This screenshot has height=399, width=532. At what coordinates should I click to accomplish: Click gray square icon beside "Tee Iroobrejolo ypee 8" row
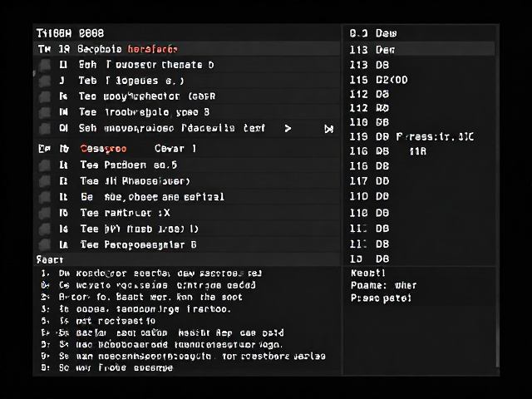pyautogui.click(x=44, y=112)
